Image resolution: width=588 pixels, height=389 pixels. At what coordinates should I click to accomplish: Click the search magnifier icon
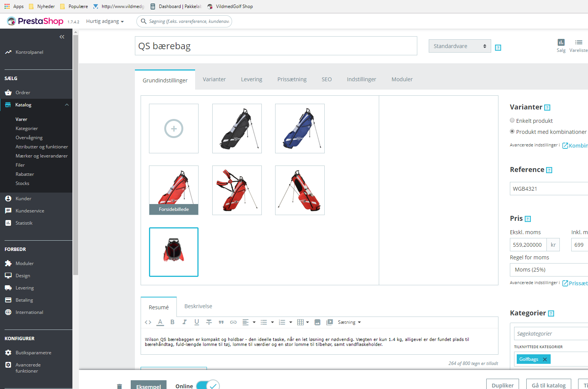pos(144,21)
